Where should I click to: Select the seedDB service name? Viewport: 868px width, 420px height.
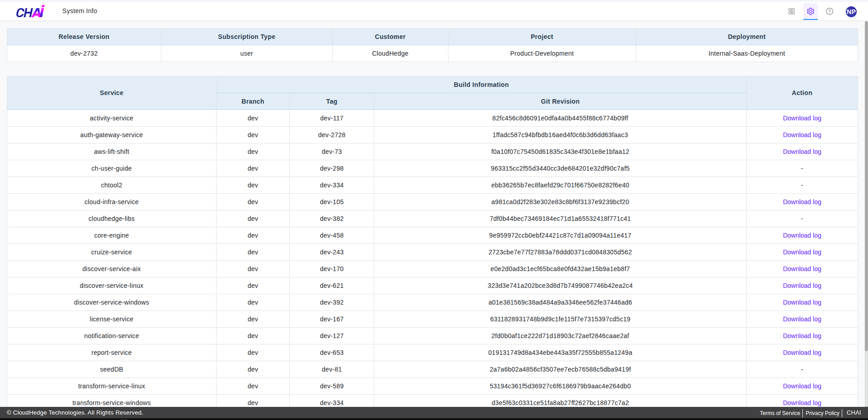click(112, 369)
